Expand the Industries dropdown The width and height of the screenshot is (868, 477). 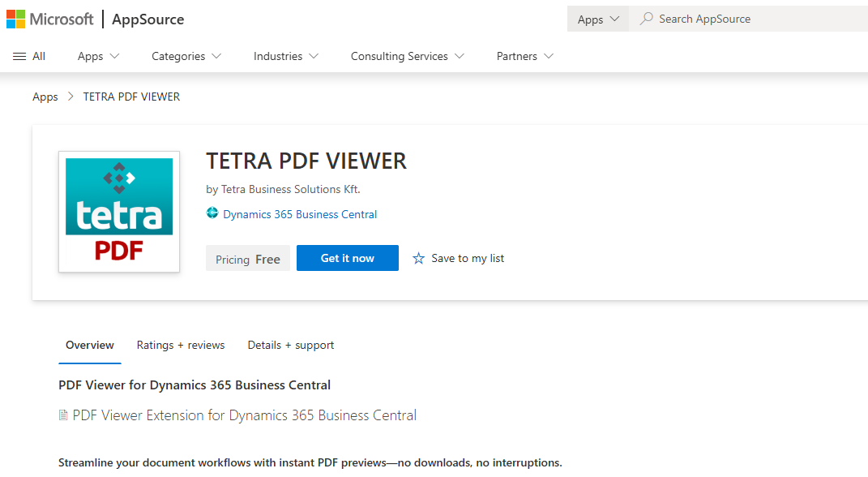point(285,56)
